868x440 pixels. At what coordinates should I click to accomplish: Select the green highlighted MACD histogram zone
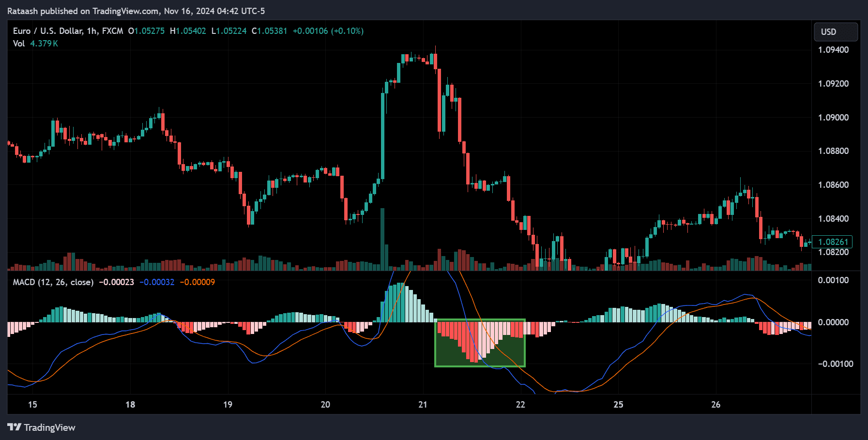pos(480,343)
